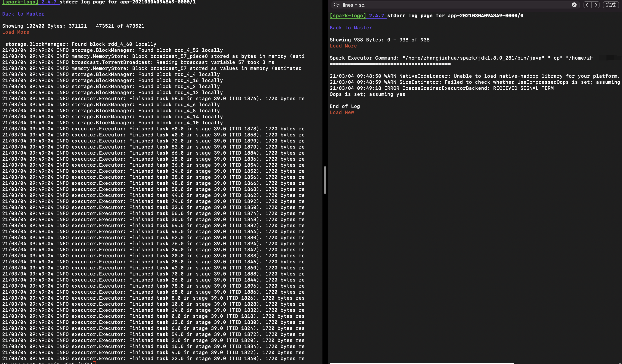Click the horizontal scrollbar in right pane
This screenshot has height=364, width=622.
pos(422,363)
